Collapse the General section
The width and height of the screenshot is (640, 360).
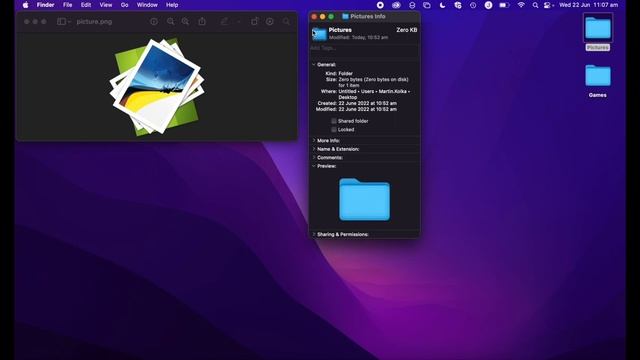(x=313, y=64)
